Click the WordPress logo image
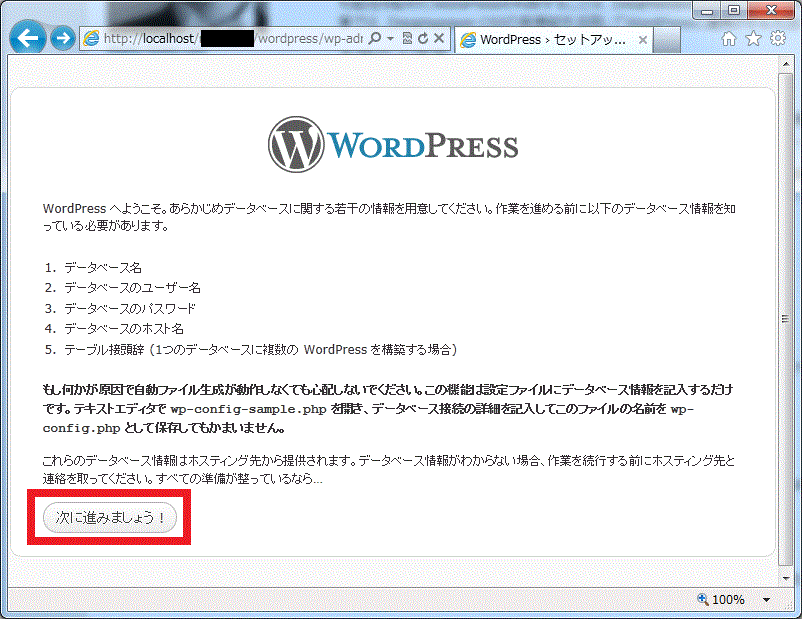The width and height of the screenshot is (802, 619). coord(393,145)
